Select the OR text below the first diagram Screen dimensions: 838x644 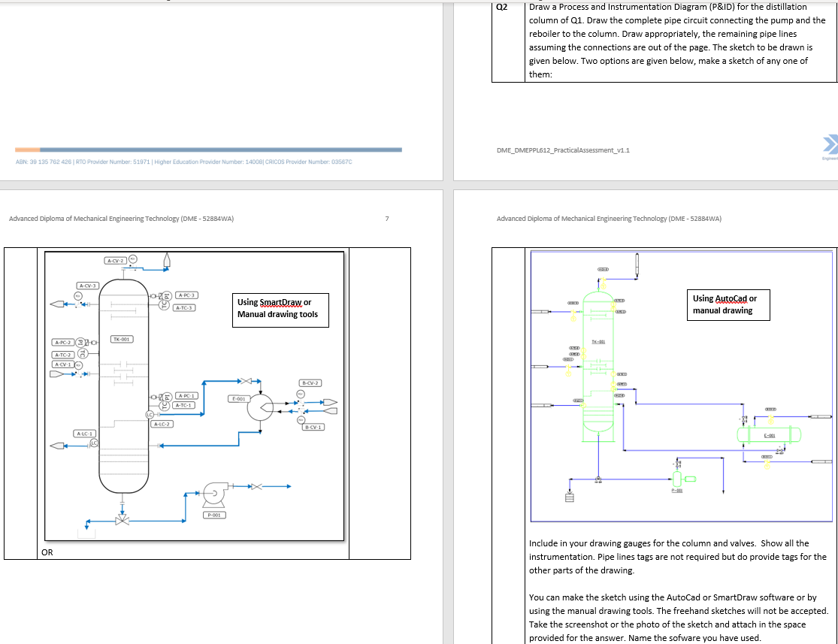coord(47,551)
